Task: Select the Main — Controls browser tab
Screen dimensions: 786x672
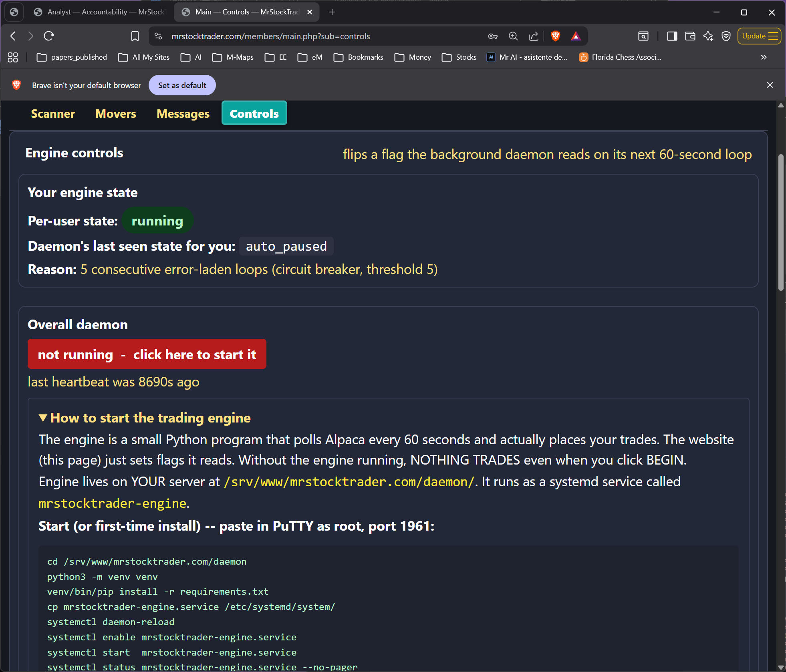Action: point(247,12)
